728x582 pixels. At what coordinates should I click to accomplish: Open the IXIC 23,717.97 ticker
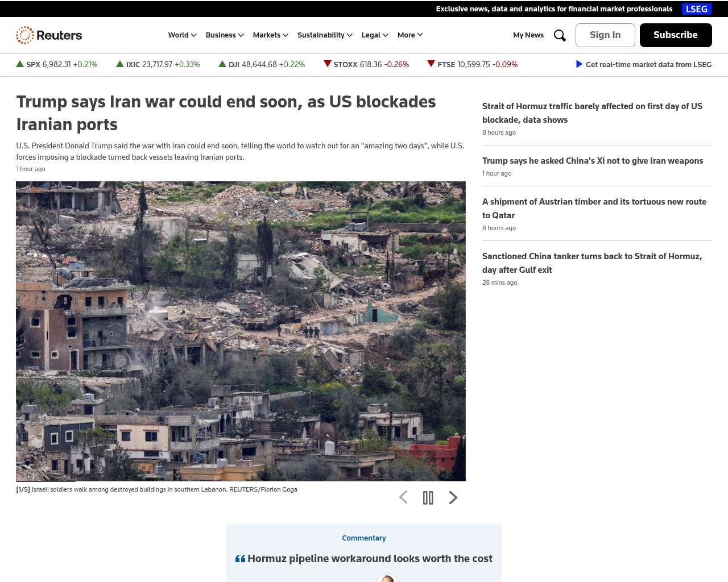pos(158,64)
